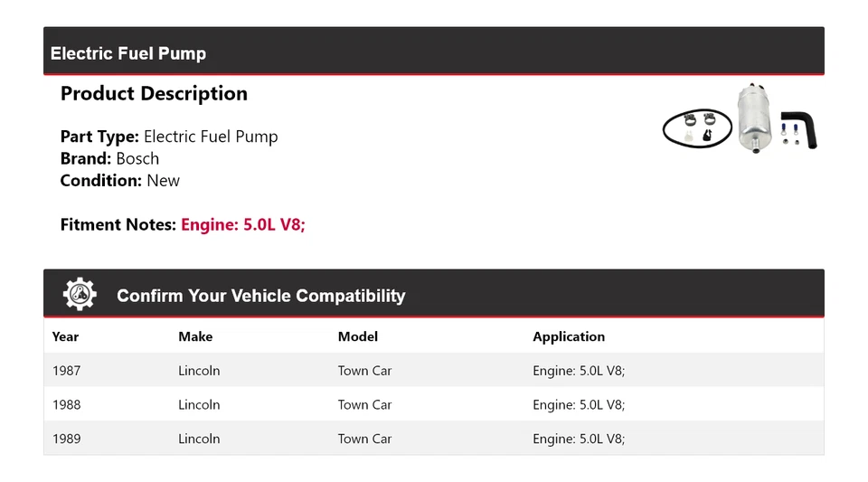
Task: Select the 1989 year cell
Action: (66, 439)
